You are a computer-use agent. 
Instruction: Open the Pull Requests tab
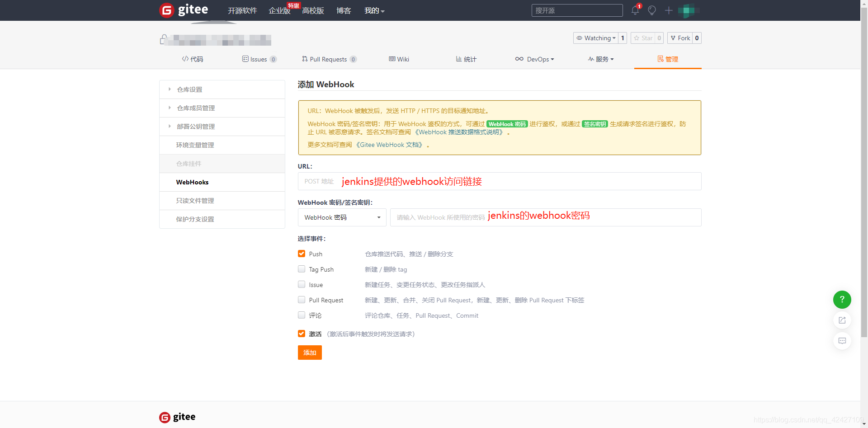(329, 59)
